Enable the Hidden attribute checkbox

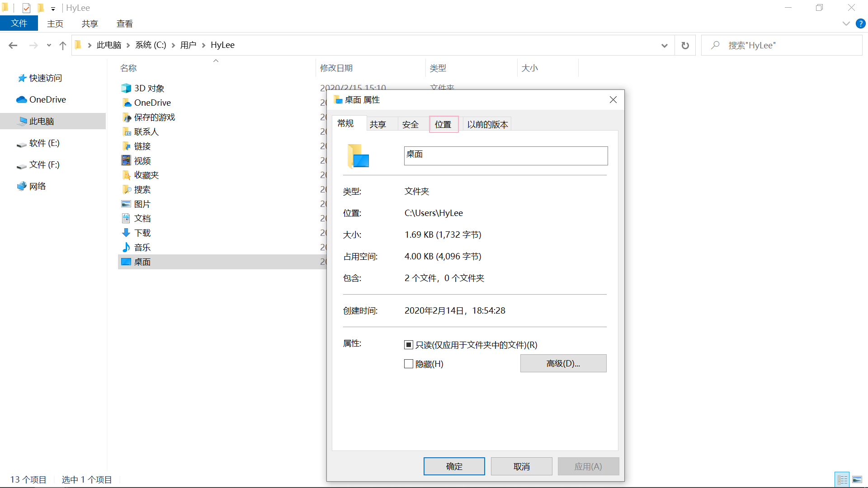point(409,364)
